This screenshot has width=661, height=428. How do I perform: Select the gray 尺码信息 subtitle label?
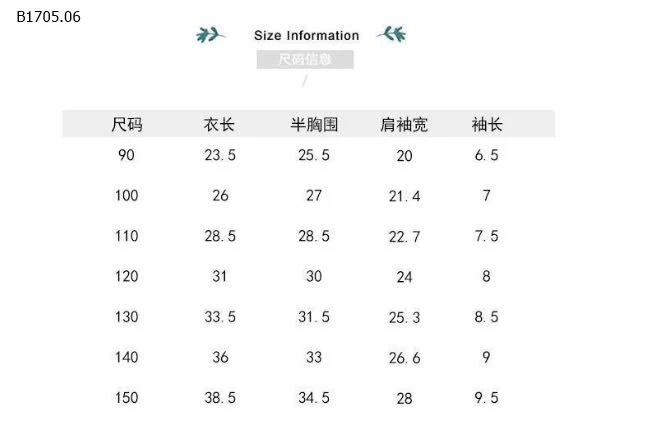305,59
